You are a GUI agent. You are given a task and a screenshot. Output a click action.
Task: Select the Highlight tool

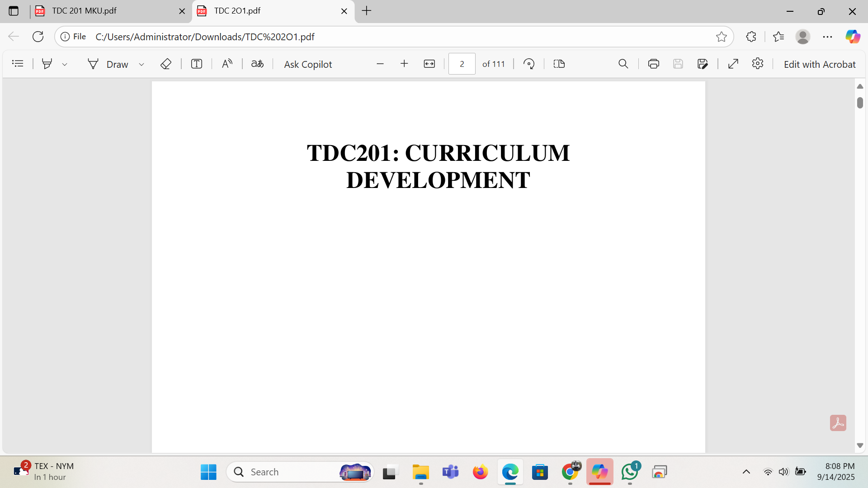click(47, 64)
